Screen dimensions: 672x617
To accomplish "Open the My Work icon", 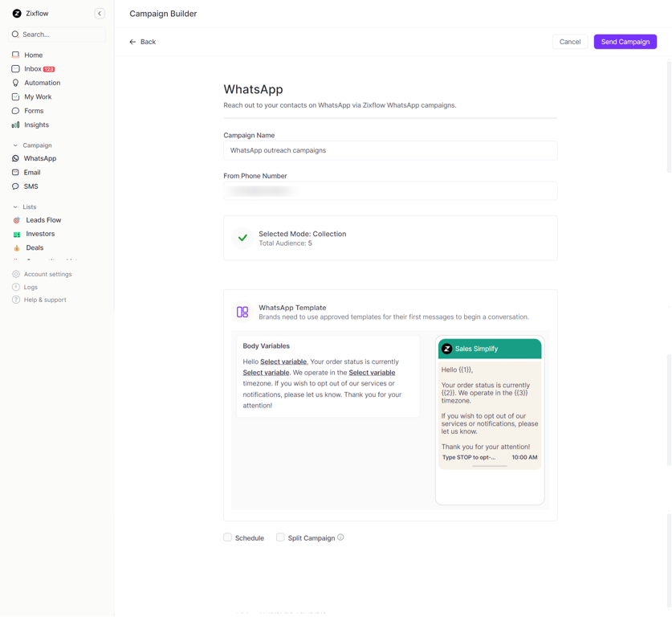I will [15, 96].
